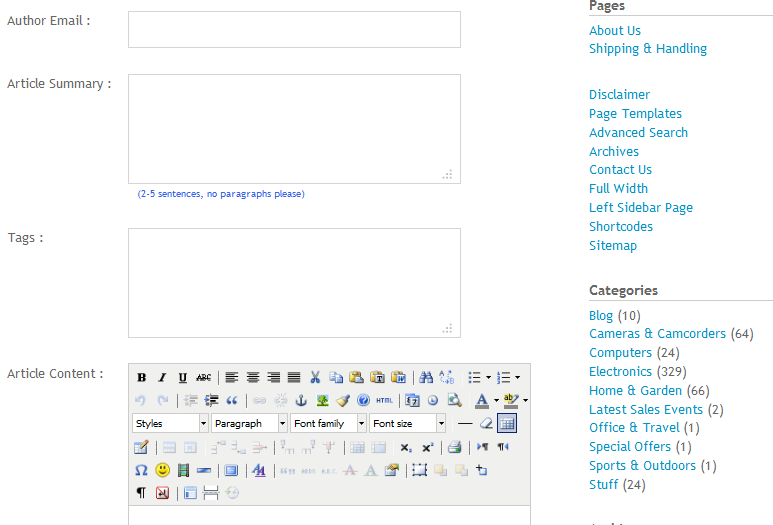Toggle underline formatting
773x525 pixels.
pos(183,378)
